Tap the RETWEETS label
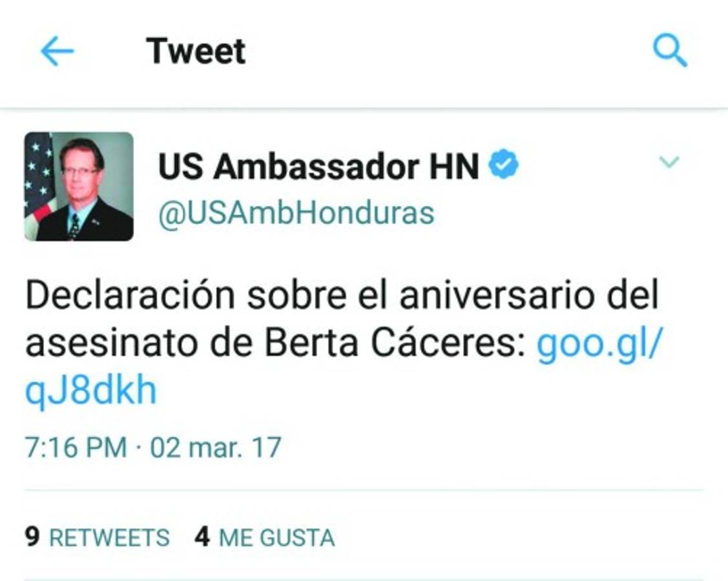Image resolution: width=728 pixels, height=581 pixels. [110, 538]
